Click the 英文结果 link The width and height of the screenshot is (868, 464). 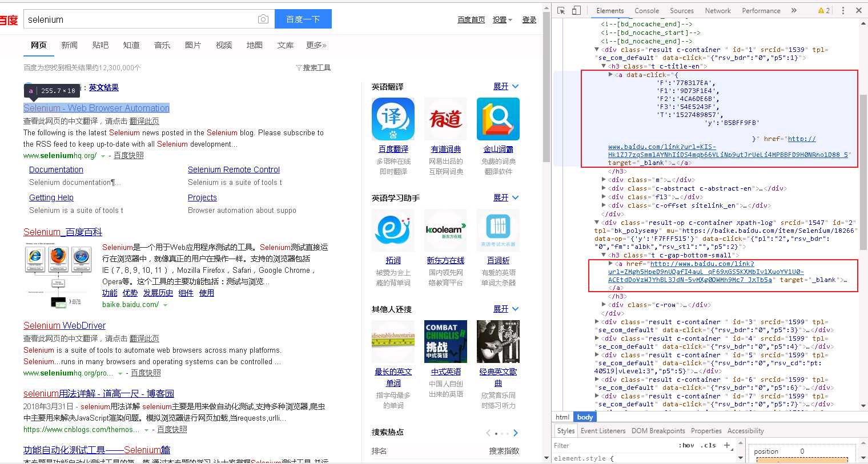104,87
